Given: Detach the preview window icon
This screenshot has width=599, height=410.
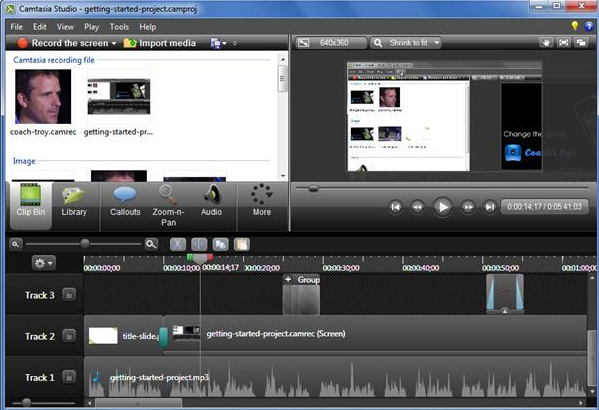Looking at the screenshot, I should (581, 43).
